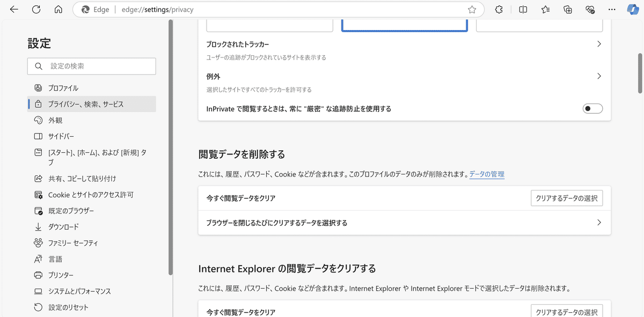644x317 pixels.
Task: Expand the ブロックされたトラッカー row
Action: point(405,50)
